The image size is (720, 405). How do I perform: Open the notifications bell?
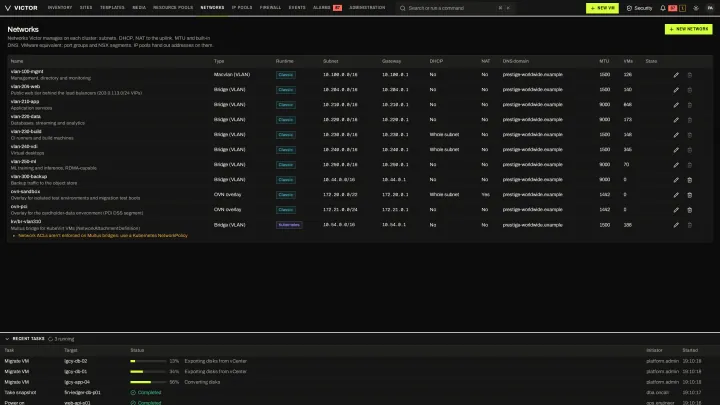click(663, 8)
